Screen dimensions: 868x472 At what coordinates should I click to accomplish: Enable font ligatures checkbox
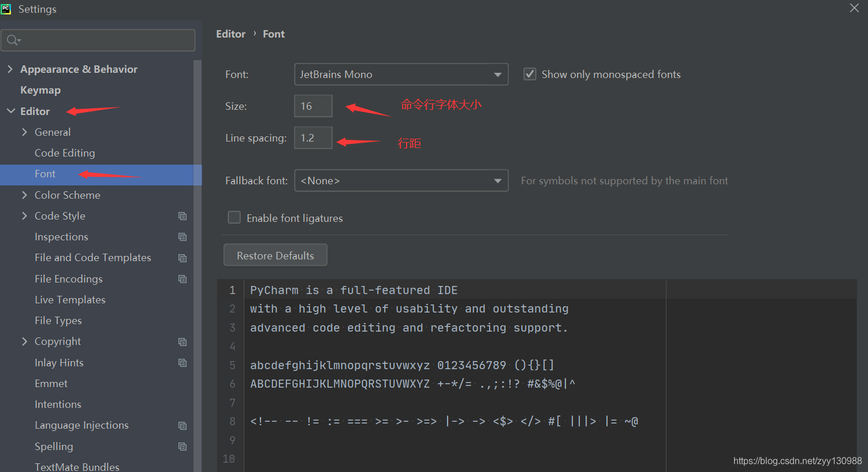[234, 217]
